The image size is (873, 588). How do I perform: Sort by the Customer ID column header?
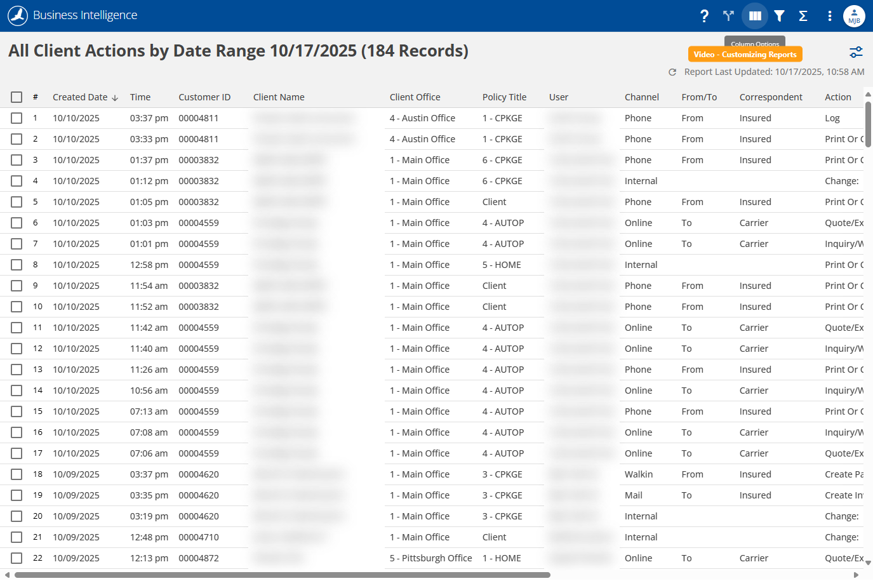point(204,97)
